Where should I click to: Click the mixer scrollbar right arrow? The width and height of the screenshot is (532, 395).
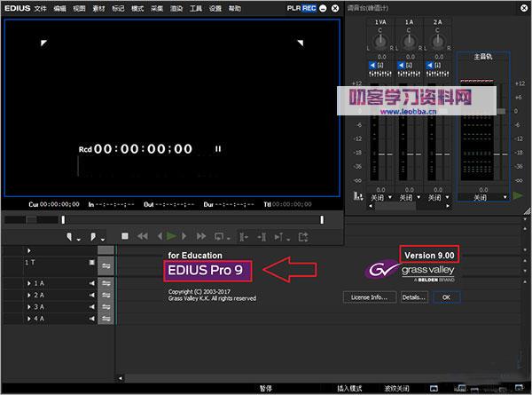coord(448,206)
